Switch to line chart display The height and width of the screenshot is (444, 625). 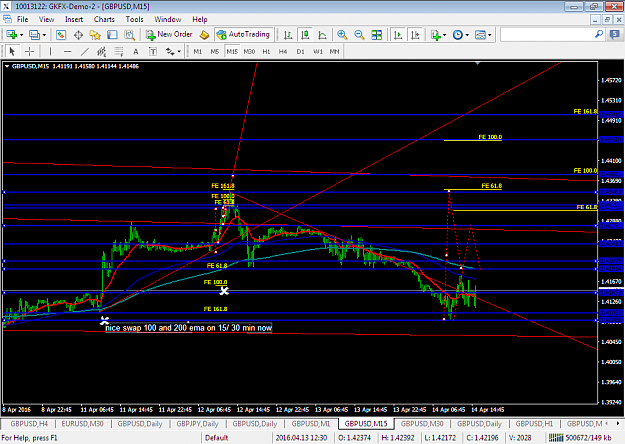coord(322,35)
